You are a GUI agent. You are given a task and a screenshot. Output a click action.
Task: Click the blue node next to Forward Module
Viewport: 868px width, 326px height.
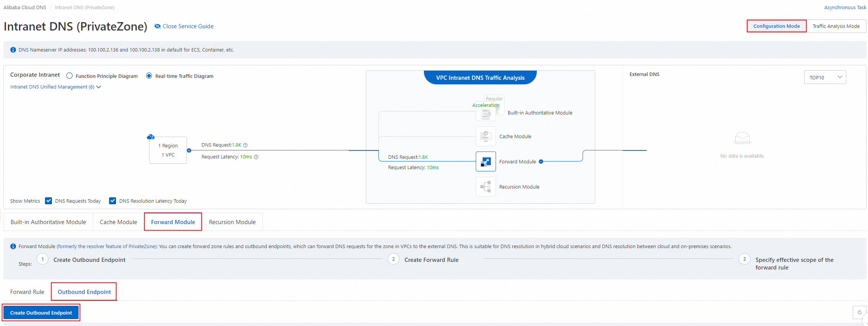541,161
